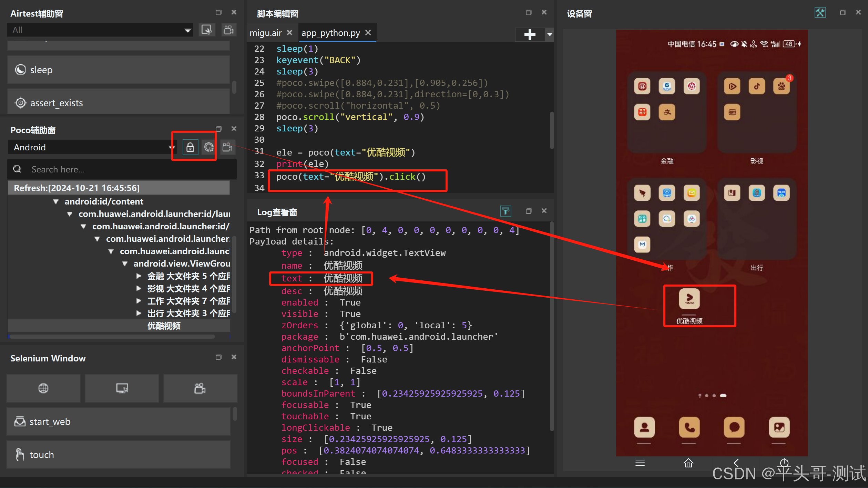Screen dimensions: 868x488
Task: Switch to the migu.air script tab
Action: (266, 33)
